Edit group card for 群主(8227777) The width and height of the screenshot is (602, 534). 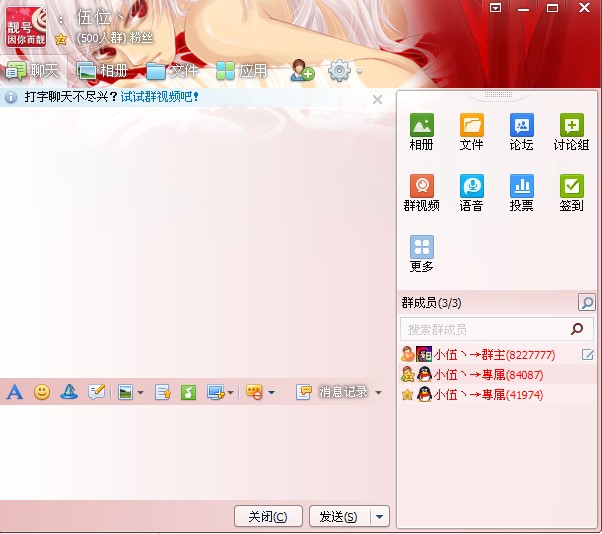(x=587, y=354)
